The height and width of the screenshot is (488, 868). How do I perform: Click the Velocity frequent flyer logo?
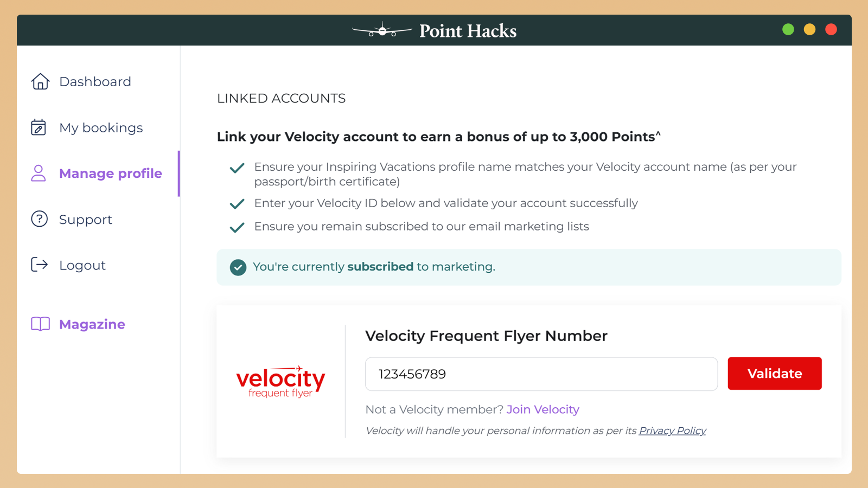280,381
